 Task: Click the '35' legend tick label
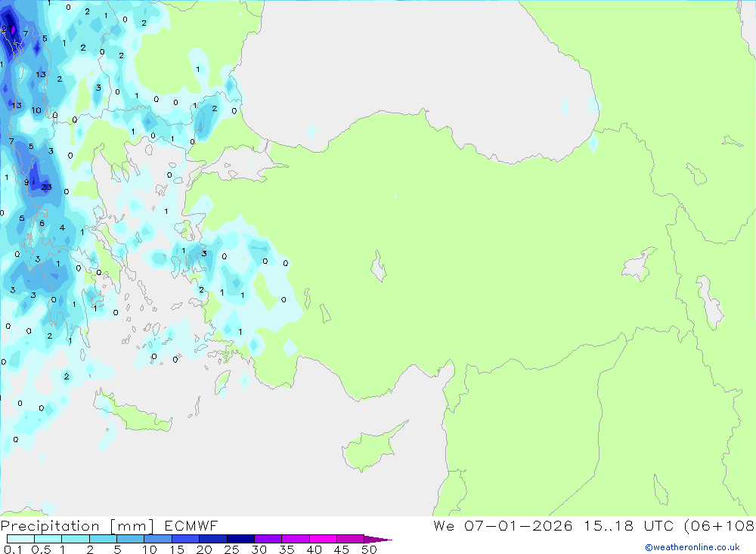click(287, 549)
